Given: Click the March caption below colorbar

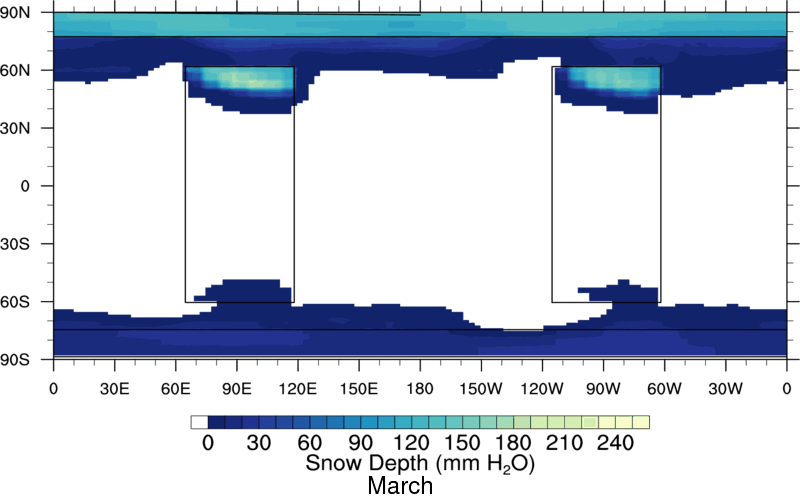Looking at the screenshot, I should coord(400,486).
